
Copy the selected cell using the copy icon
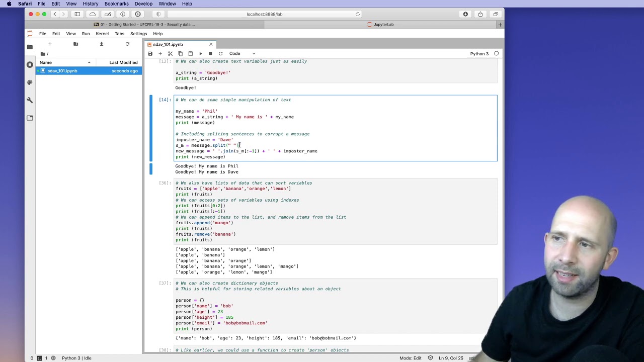click(x=180, y=53)
